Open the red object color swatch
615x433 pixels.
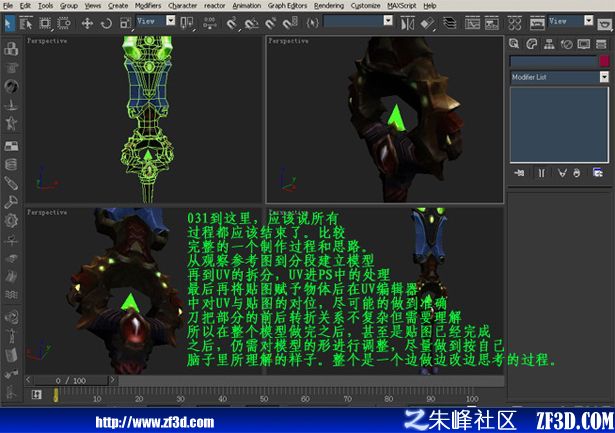[x=604, y=61]
